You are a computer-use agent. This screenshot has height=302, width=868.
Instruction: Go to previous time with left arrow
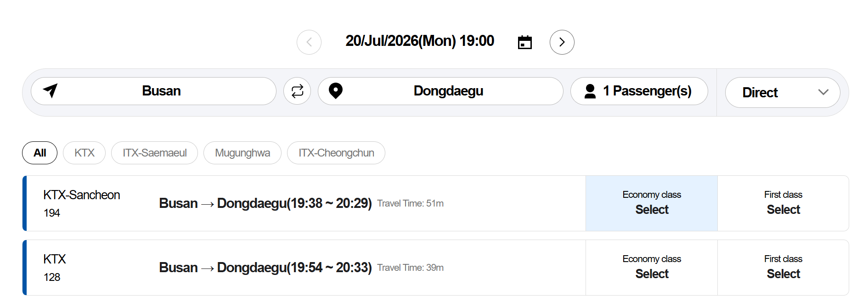click(309, 42)
